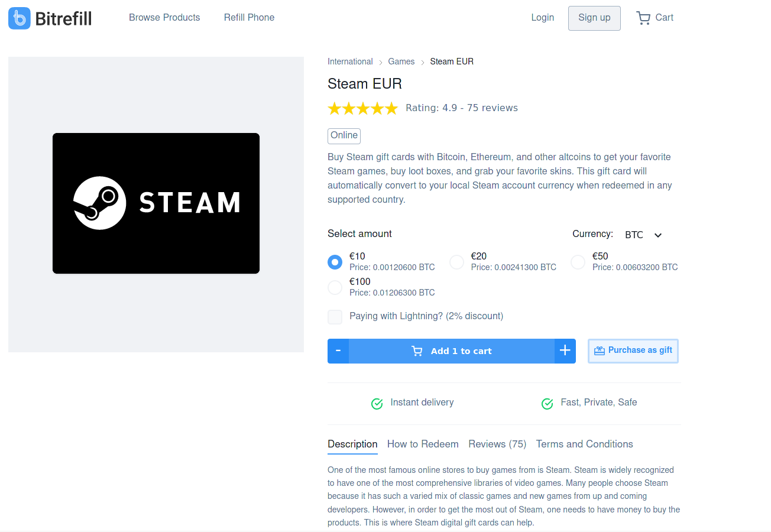
Task: Click the Cart label in header
Action: click(x=665, y=18)
